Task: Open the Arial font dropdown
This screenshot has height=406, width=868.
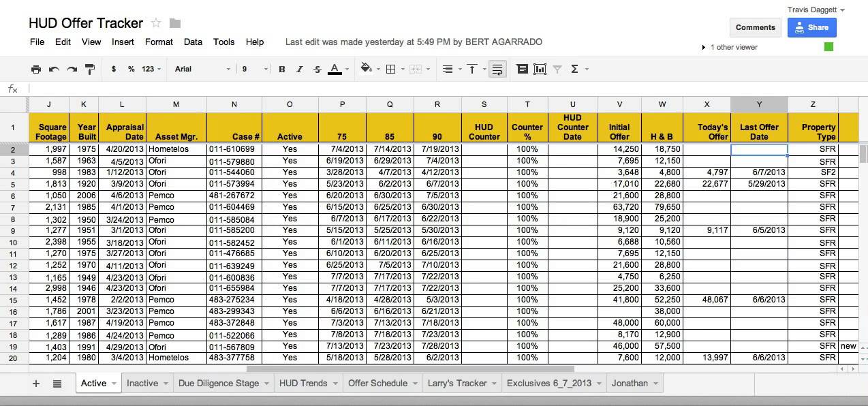Action: [x=203, y=69]
